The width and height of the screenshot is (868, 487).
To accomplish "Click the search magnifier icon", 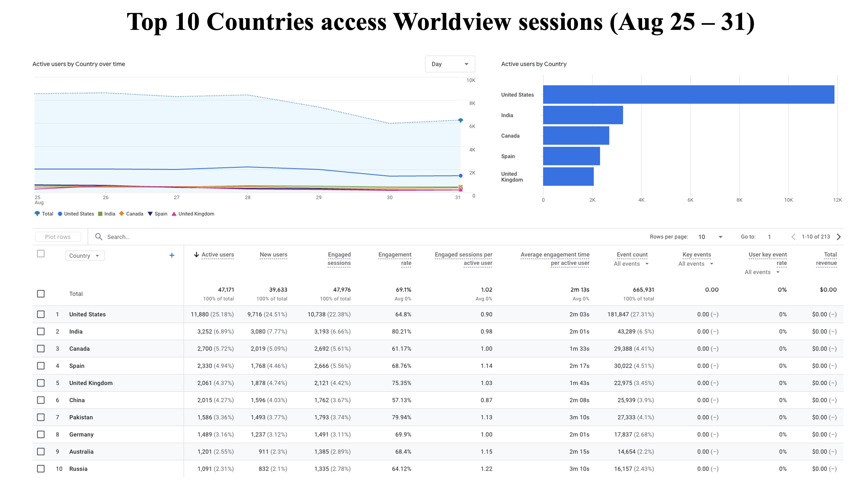I will point(98,237).
